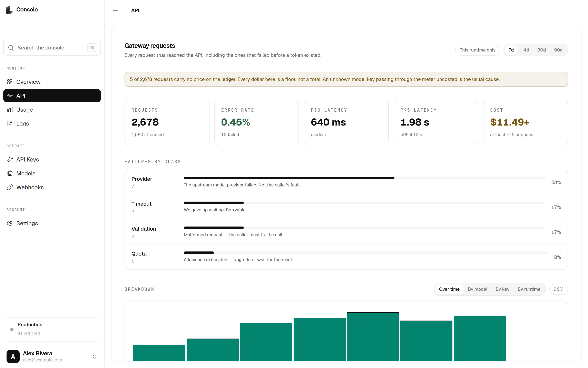Click the 8% value in Quota row
The width and height of the screenshot is (588, 368).
click(557, 257)
